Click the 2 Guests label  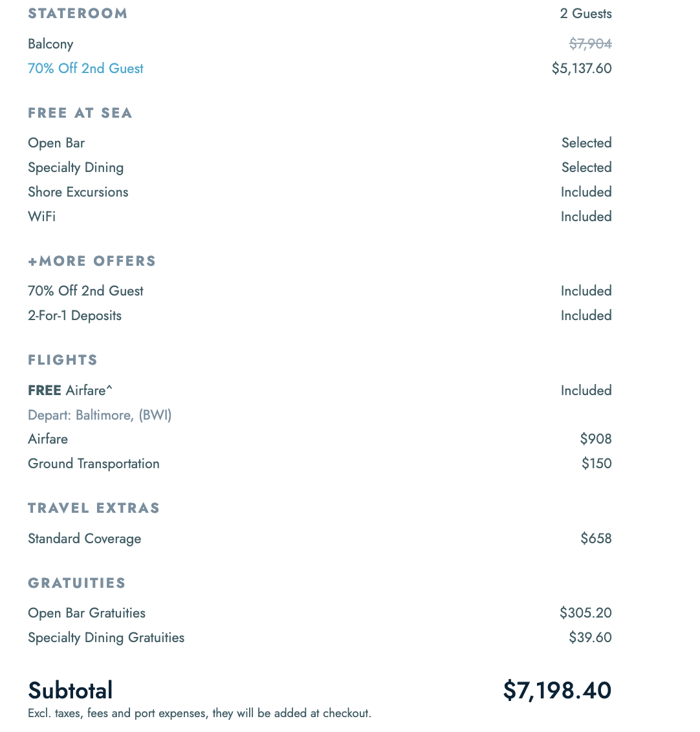pyautogui.click(x=585, y=14)
